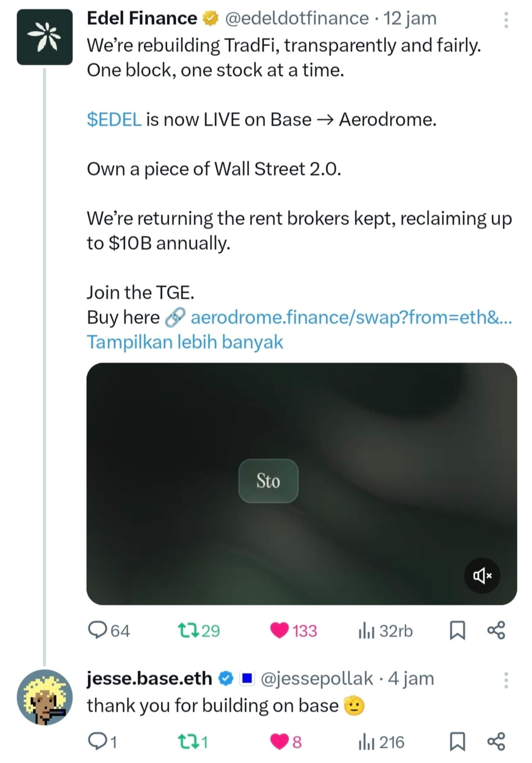Expand post with Tampilkan lebih banyak

tap(185, 342)
